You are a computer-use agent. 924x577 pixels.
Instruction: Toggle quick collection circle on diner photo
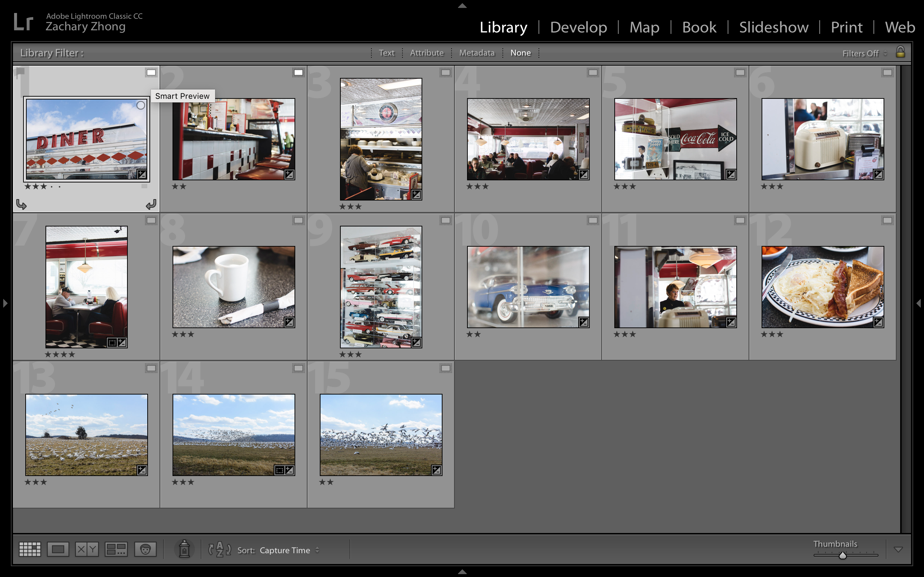pos(141,105)
